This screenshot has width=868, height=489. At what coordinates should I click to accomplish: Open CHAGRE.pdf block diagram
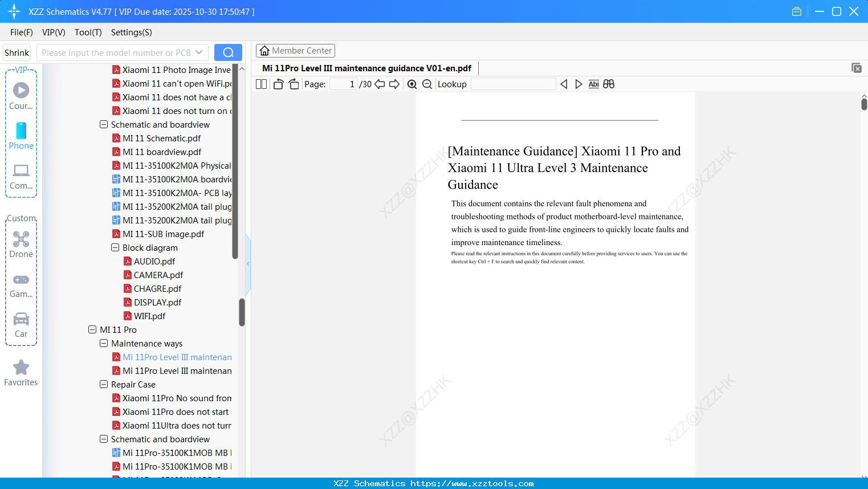pos(157,289)
